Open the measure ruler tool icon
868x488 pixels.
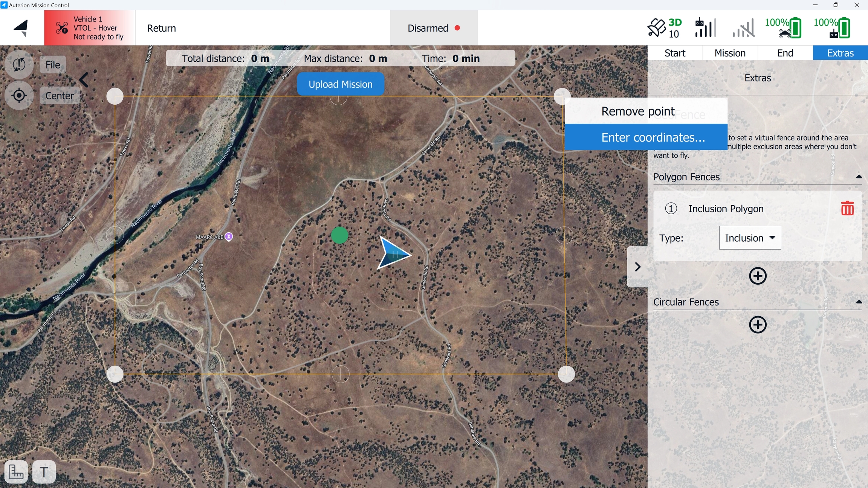16,471
